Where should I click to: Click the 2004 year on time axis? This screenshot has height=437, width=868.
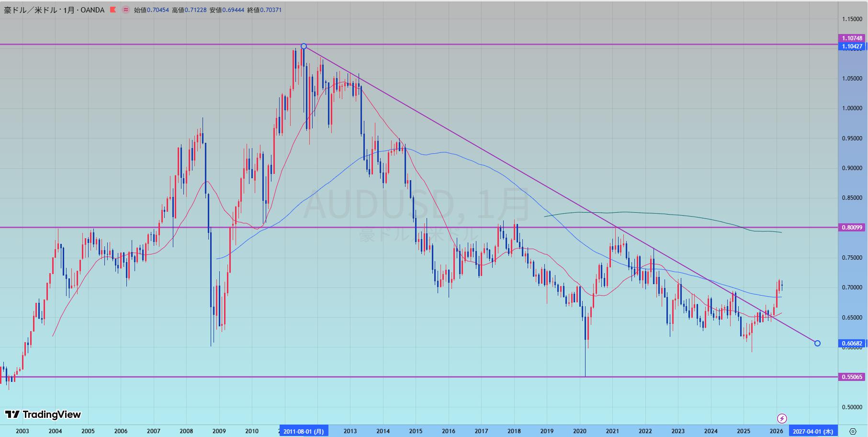pyautogui.click(x=55, y=431)
